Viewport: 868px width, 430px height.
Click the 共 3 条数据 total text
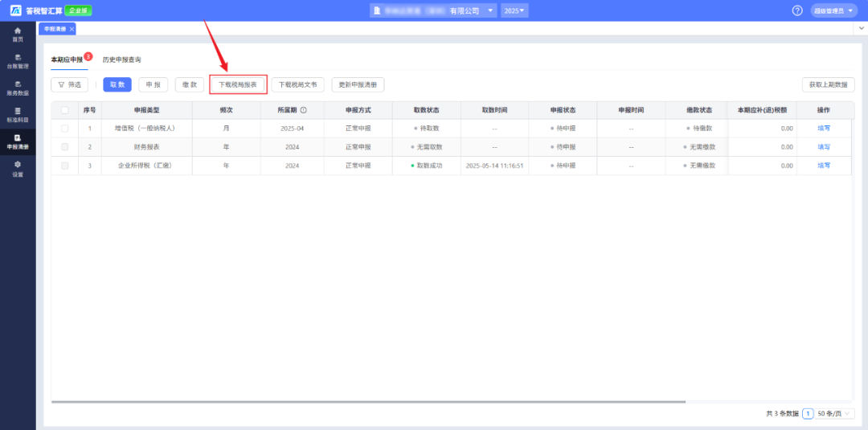point(782,413)
